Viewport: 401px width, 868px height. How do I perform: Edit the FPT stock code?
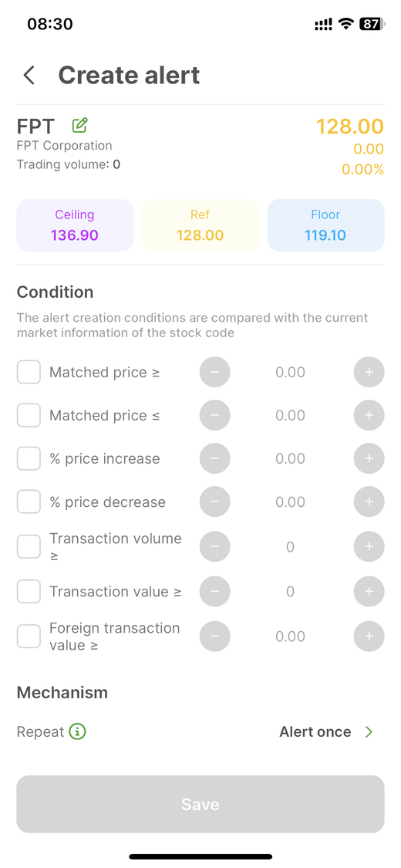point(80,126)
